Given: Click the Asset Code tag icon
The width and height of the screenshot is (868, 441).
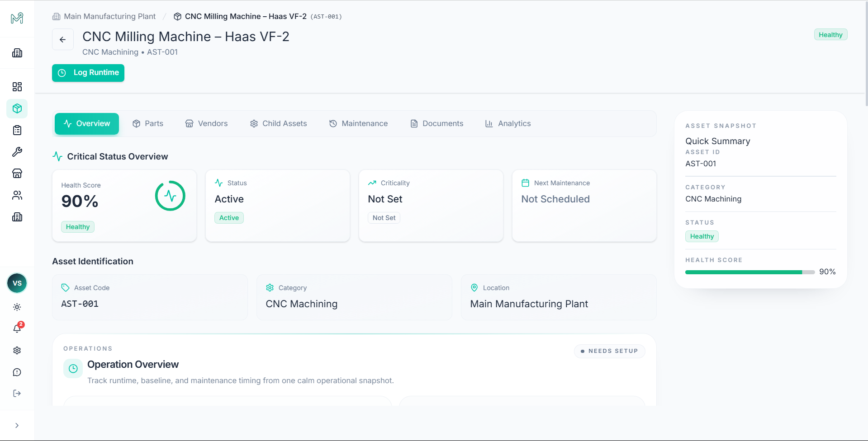Looking at the screenshot, I should [66, 288].
